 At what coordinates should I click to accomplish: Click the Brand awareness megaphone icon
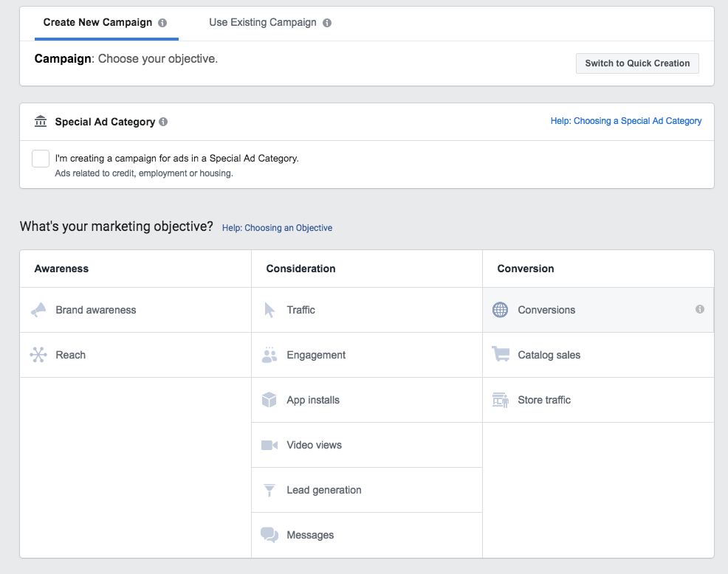point(38,311)
